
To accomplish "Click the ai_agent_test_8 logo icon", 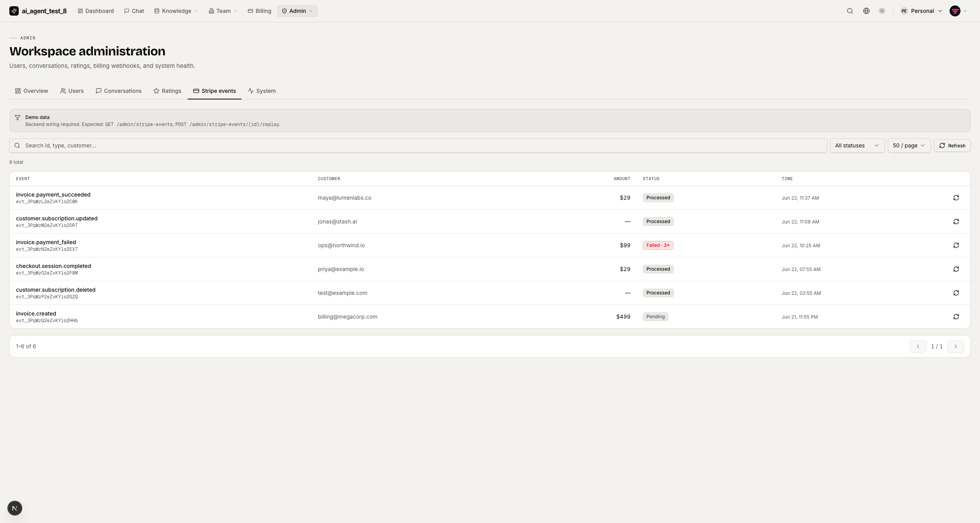I will pyautogui.click(x=14, y=11).
